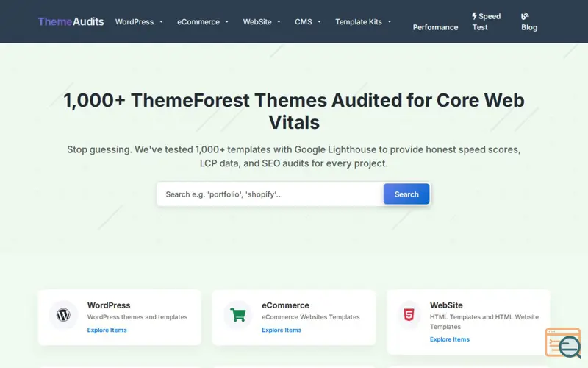Click the WordPress logo icon
The height and width of the screenshot is (368, 588).
63,315
